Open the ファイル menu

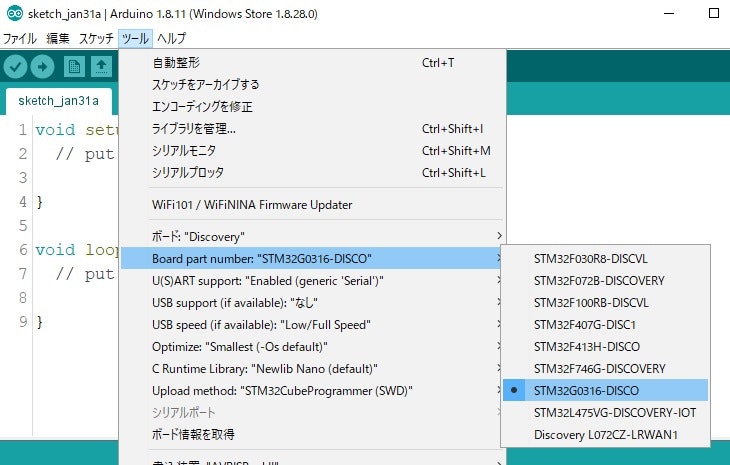(x=20, y=38)
